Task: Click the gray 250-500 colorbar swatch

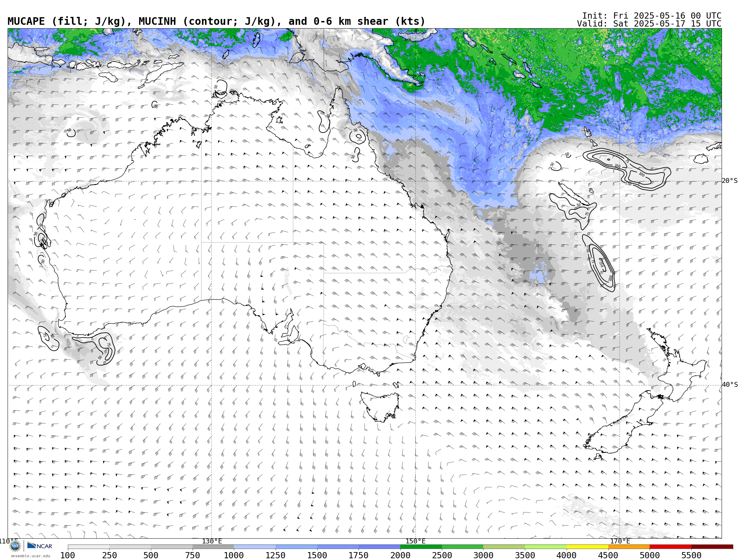Action: point(130,547)
